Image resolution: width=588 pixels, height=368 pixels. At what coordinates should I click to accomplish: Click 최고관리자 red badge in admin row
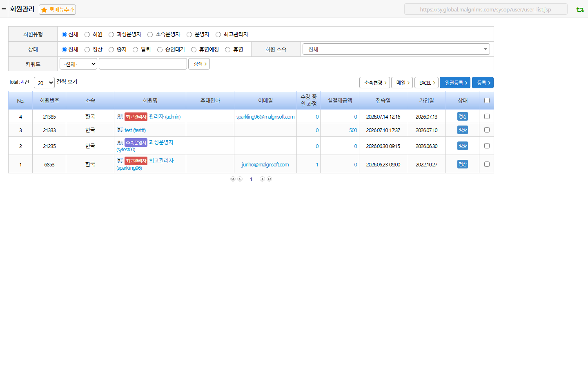[136, 117]
